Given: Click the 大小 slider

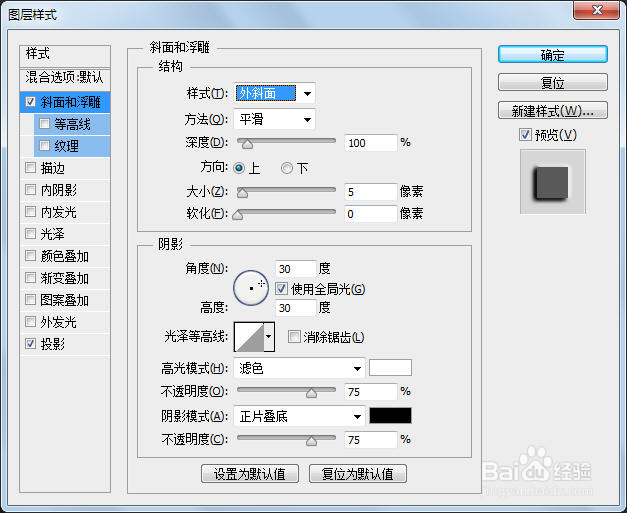Looking at the screenshot, I should click(x=286, y=191).
